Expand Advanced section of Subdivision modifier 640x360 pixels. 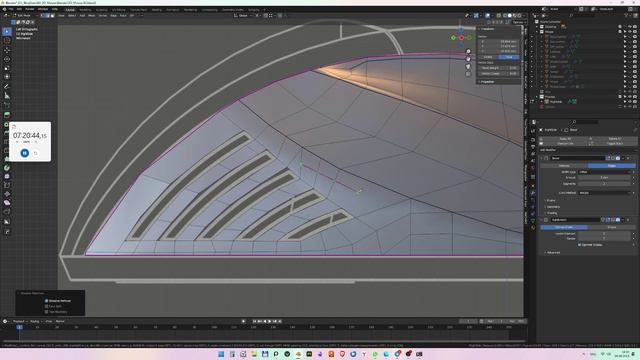click(x=553, y=253)
